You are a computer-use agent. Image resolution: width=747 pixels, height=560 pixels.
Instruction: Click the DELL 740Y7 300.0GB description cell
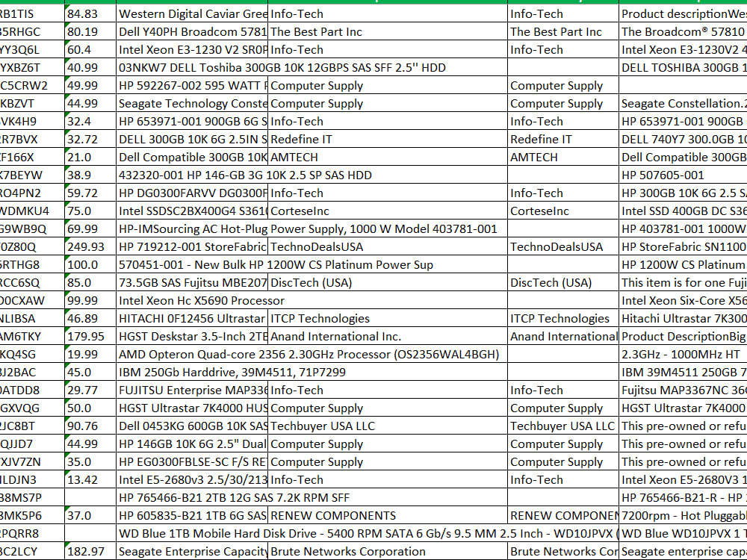683,140
